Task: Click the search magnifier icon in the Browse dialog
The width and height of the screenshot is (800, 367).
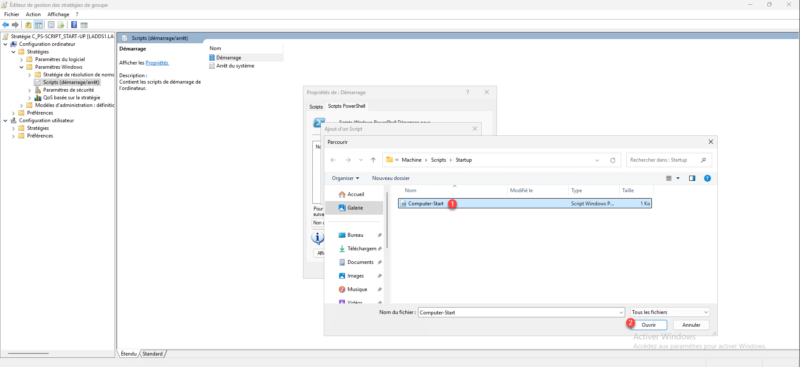Action: pyautogui.click(x=704, y=160)
